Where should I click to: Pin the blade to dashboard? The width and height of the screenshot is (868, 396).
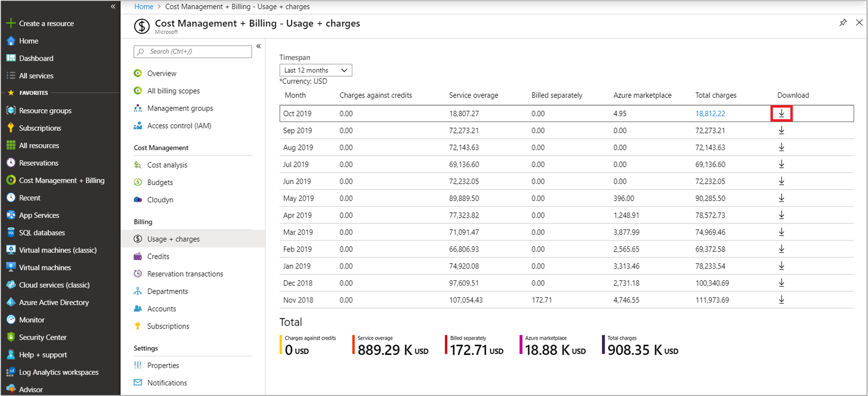pos(843,23)
